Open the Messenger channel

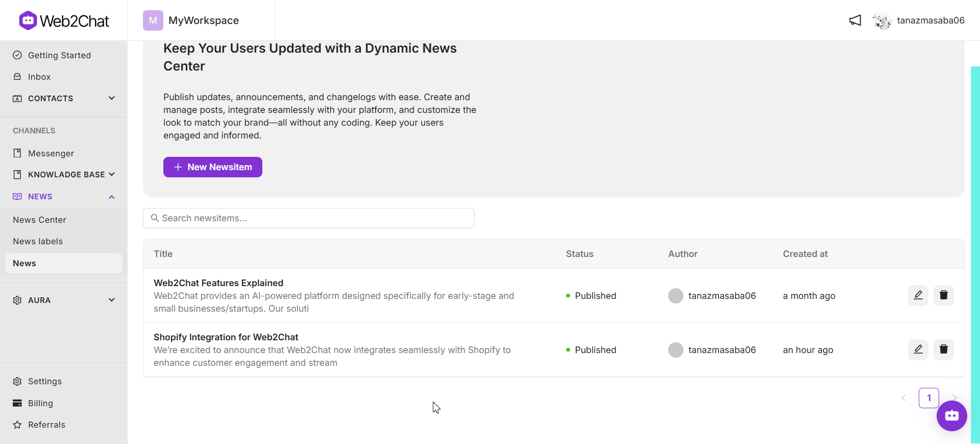(x=51, y=153)
